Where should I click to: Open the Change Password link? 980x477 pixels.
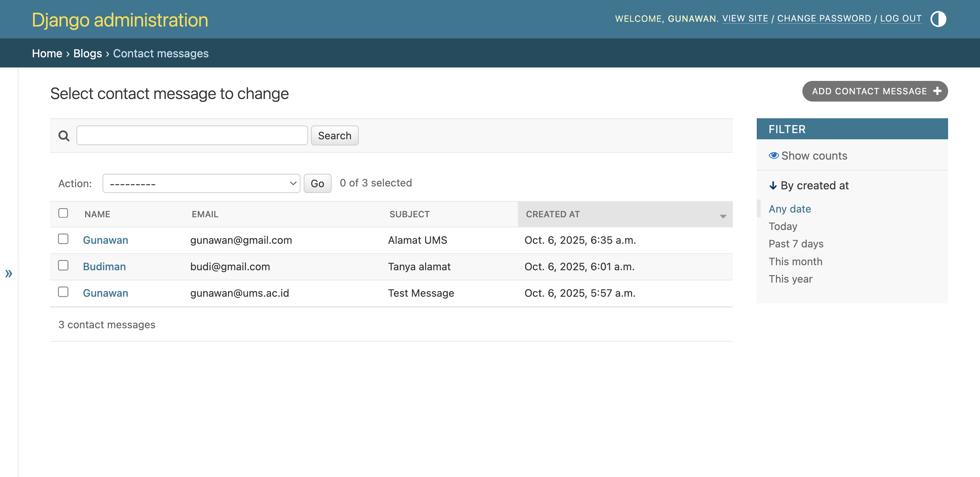point(824,18)
